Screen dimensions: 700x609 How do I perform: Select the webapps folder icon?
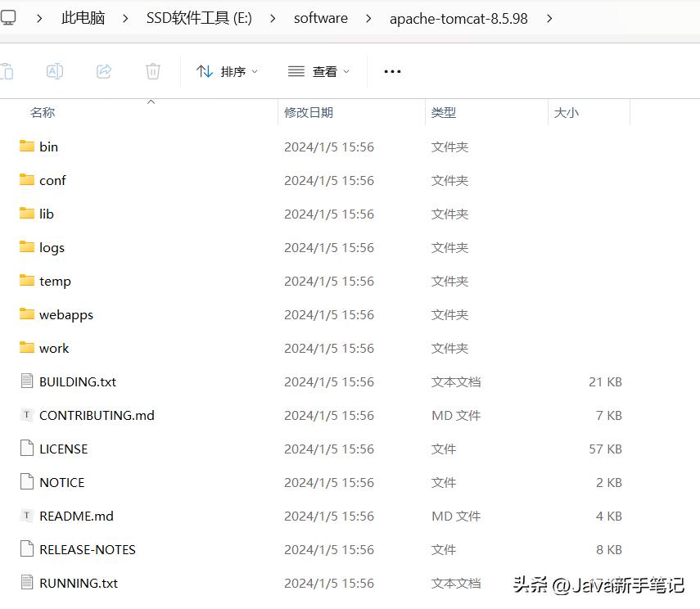(27, 314)
